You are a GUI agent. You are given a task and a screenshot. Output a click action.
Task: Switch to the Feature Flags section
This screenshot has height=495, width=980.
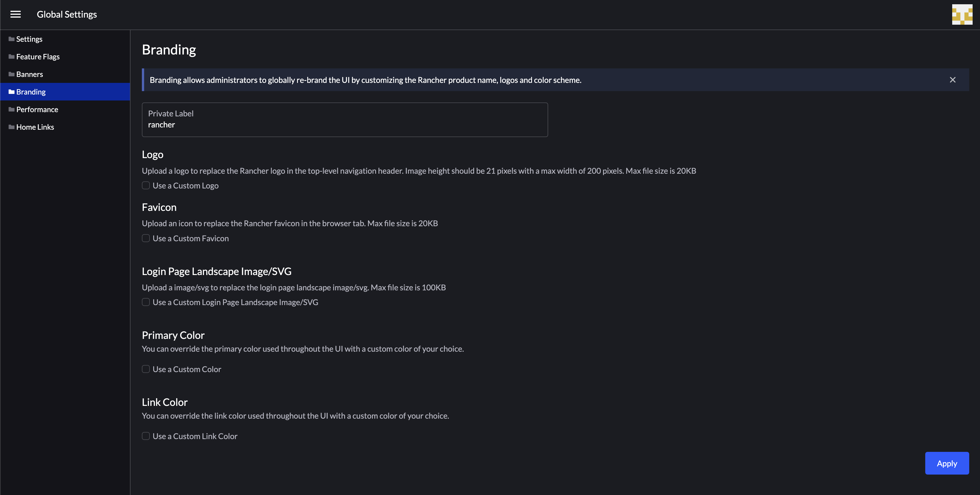pyautogui.click(x=38, y=56)
